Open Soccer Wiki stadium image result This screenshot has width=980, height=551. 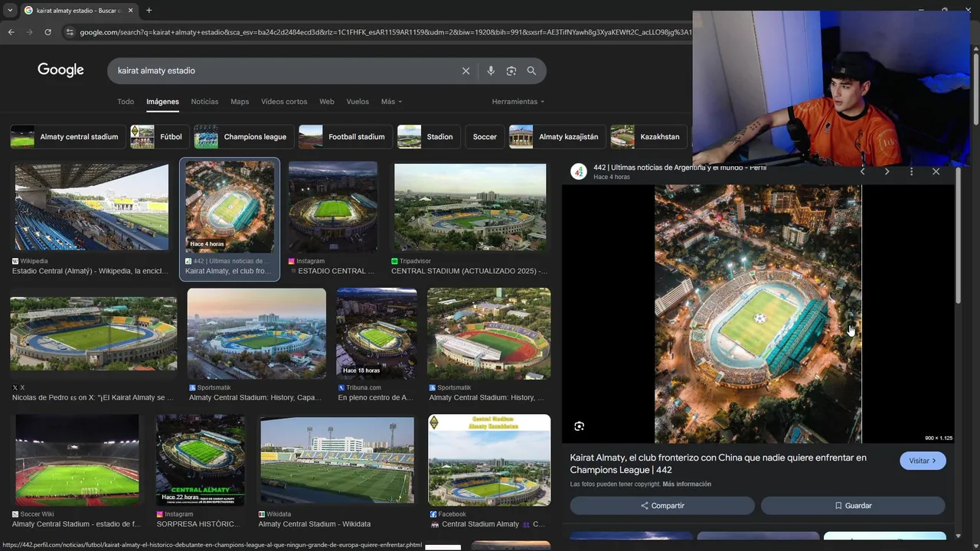pyautogui.click(x=77, y=460)
